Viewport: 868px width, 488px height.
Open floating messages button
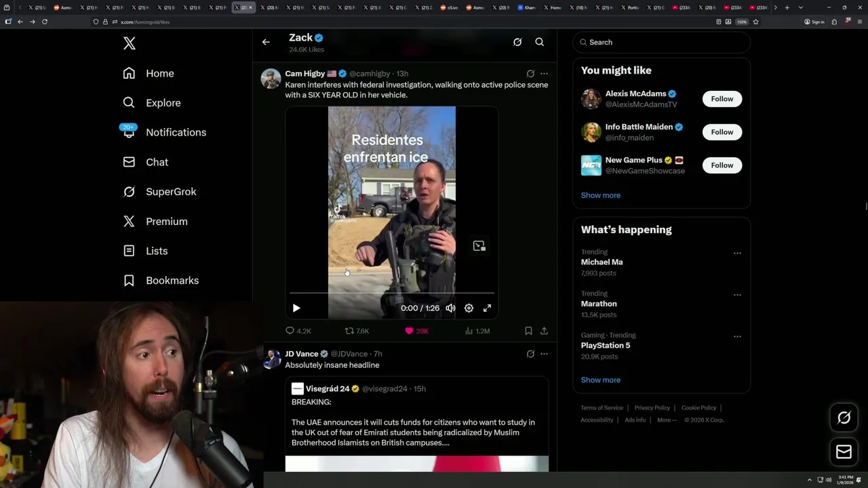click(x=844, y=452)
